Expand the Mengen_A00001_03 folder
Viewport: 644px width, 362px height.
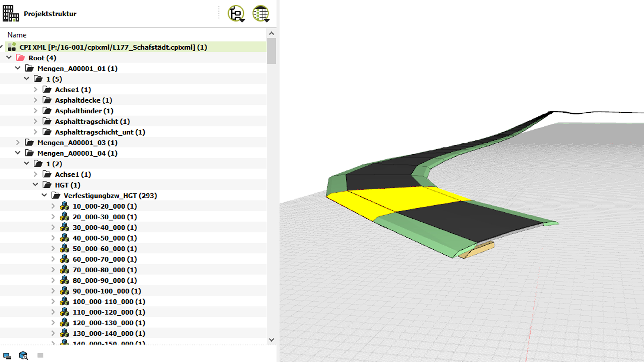[x=18, y=142]
